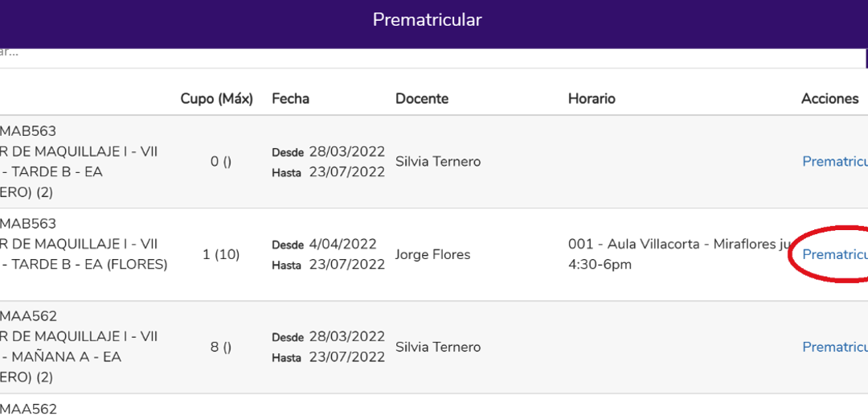
Task: Click the 0 () cupo value
Action: (x=221, y=163)
